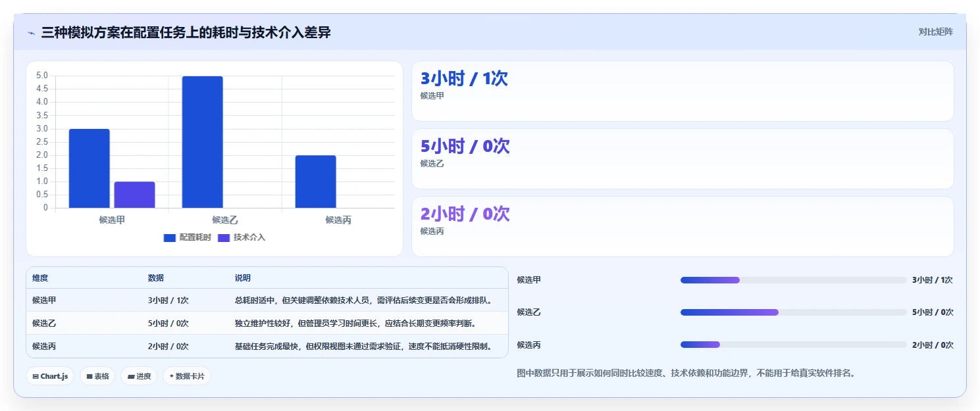Click the Chart.js tag chip

click(51, 376)
